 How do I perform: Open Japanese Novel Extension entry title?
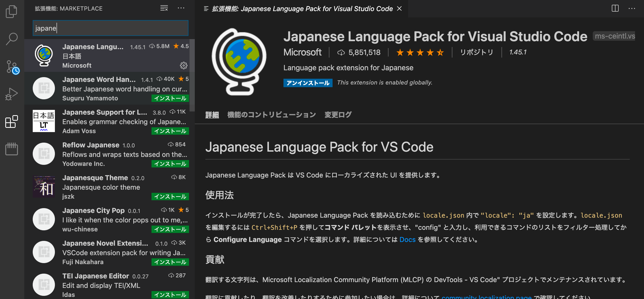[105, 243]
